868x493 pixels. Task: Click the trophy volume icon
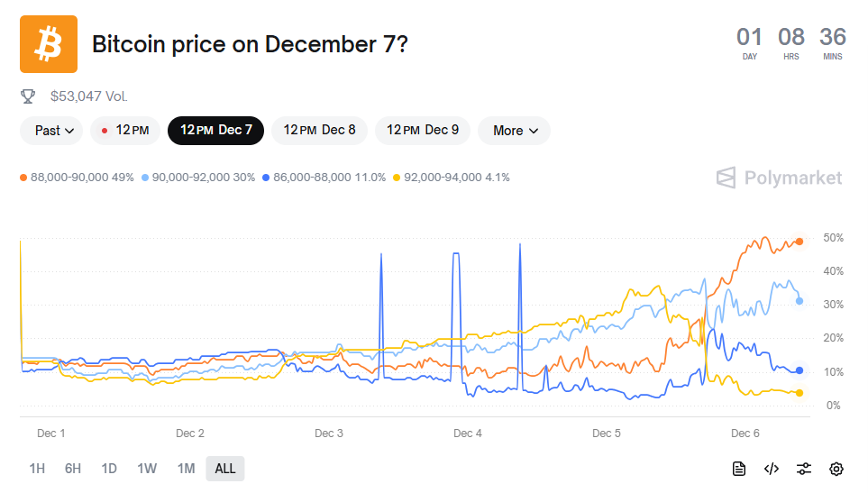[28, 96]
